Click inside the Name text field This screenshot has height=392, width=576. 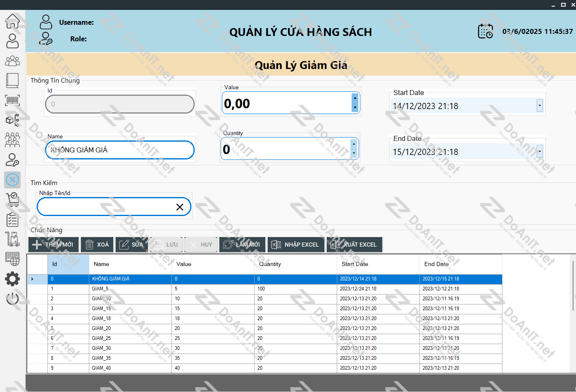[x=120, y=150]
